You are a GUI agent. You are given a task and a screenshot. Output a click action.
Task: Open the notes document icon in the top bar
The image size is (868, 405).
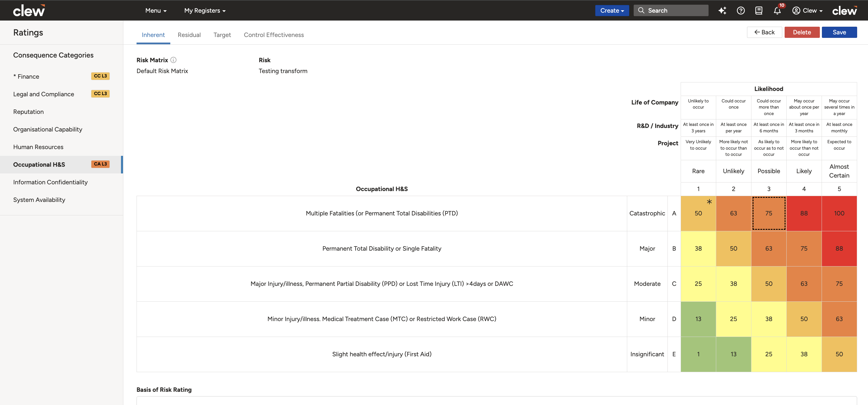759,11
